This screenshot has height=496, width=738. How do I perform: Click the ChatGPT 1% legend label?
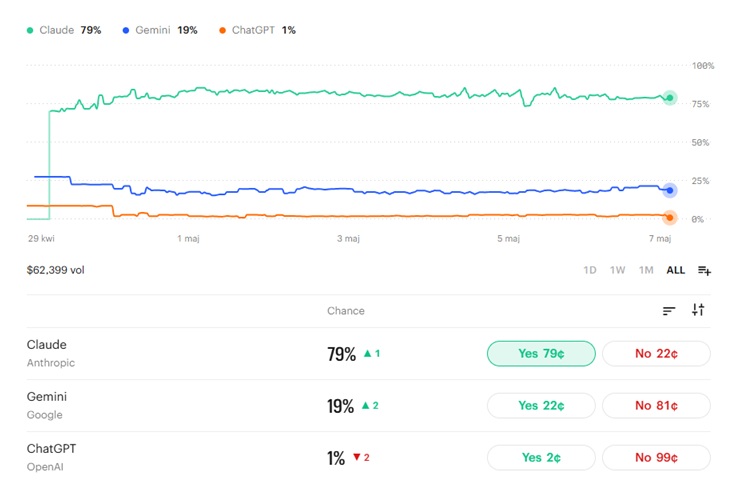[264, 30]
